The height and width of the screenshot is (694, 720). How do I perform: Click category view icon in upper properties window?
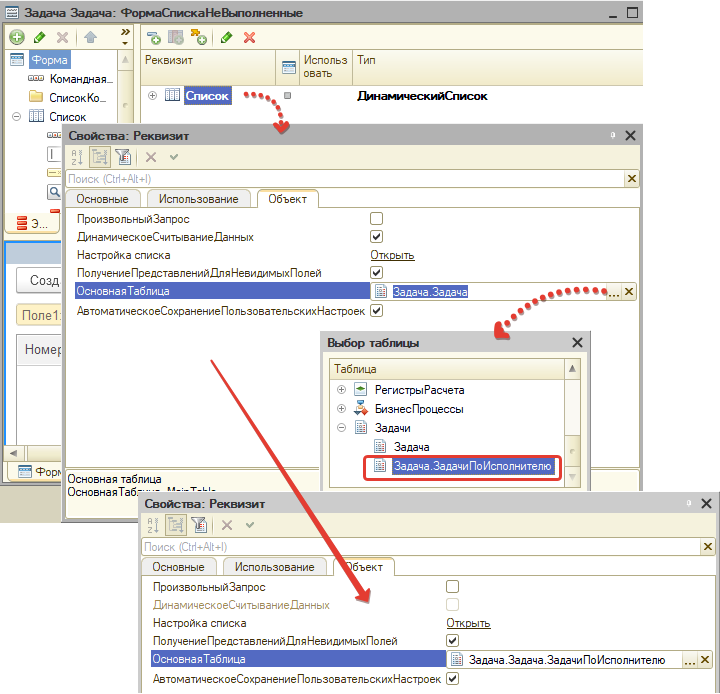tap(99, 157)
